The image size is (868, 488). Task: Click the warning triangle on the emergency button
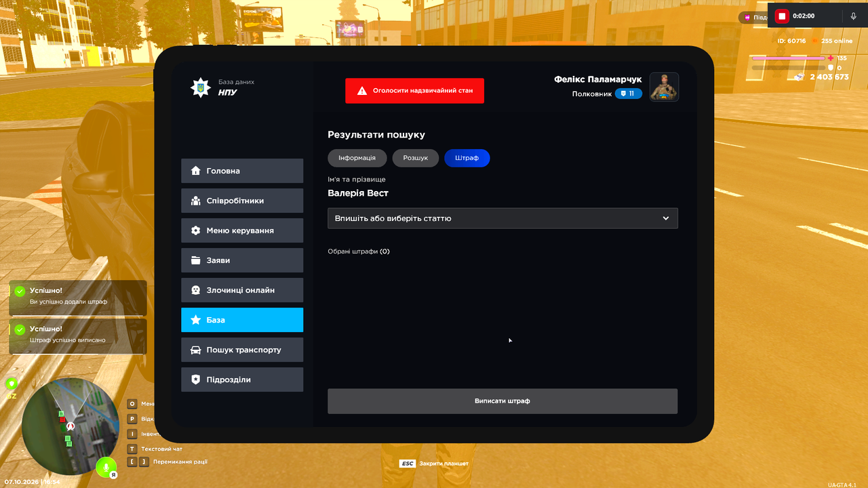[x=362, y=91]
